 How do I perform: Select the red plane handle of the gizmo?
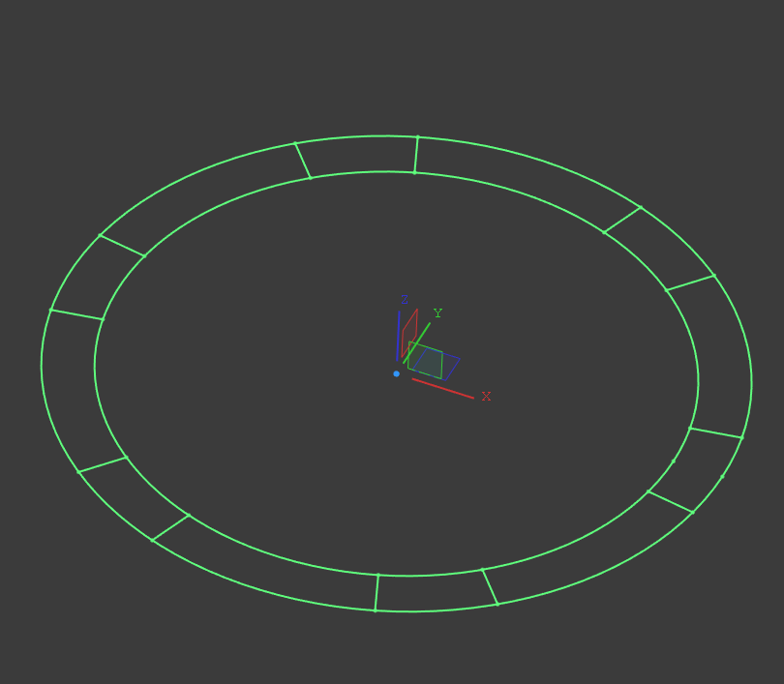tap(409, 333)
